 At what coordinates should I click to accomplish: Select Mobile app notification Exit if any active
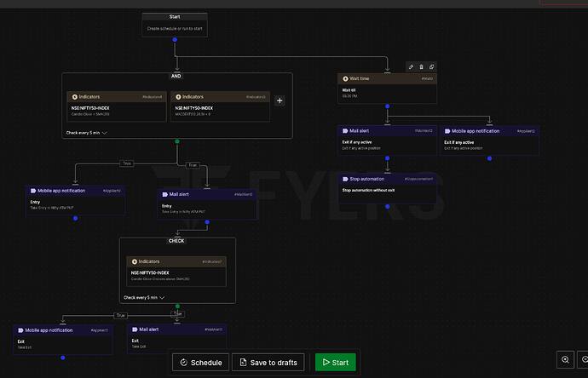[490, 140]
